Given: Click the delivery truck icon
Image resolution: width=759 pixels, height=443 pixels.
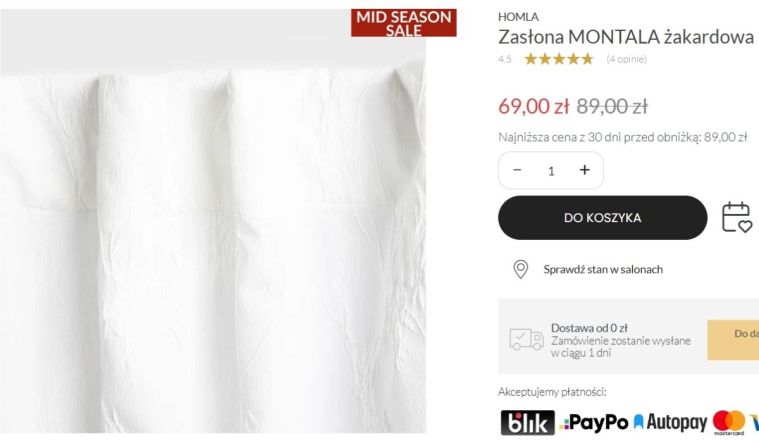Looking at the screenshot, I should [526, 339].
